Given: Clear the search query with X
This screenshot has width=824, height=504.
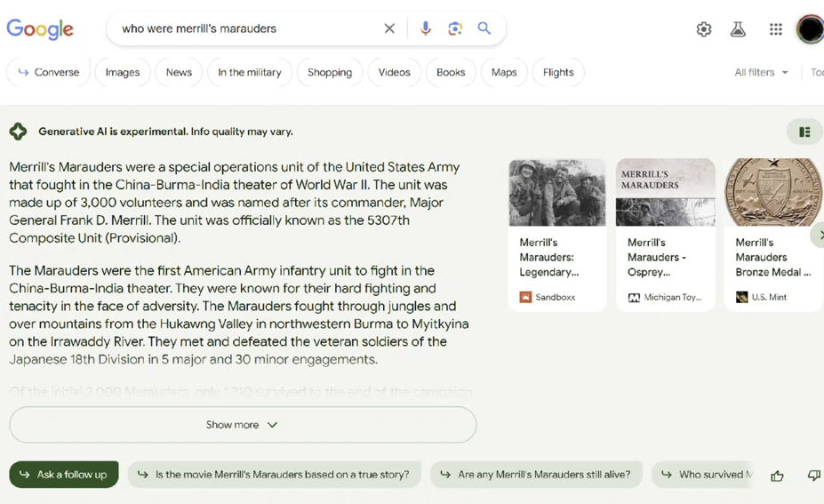Looking at the screenshot, I should tap(388, 28).
